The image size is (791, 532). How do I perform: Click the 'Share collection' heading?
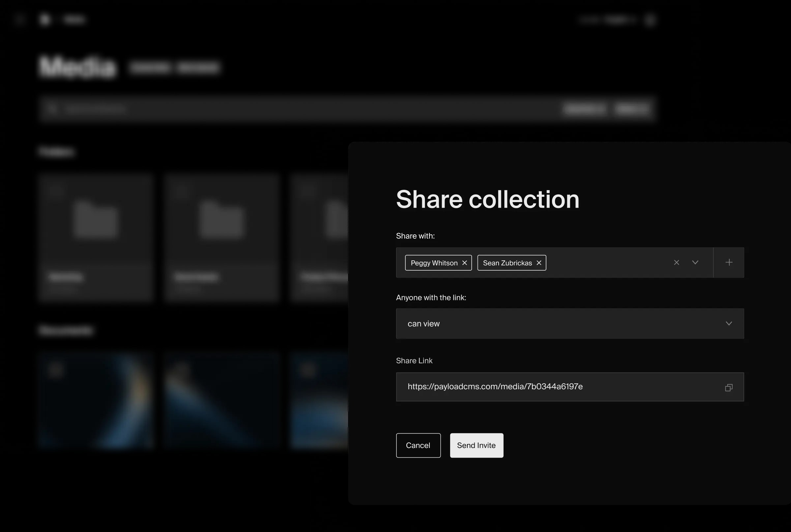pyautogui.click(x=487, y=199)
